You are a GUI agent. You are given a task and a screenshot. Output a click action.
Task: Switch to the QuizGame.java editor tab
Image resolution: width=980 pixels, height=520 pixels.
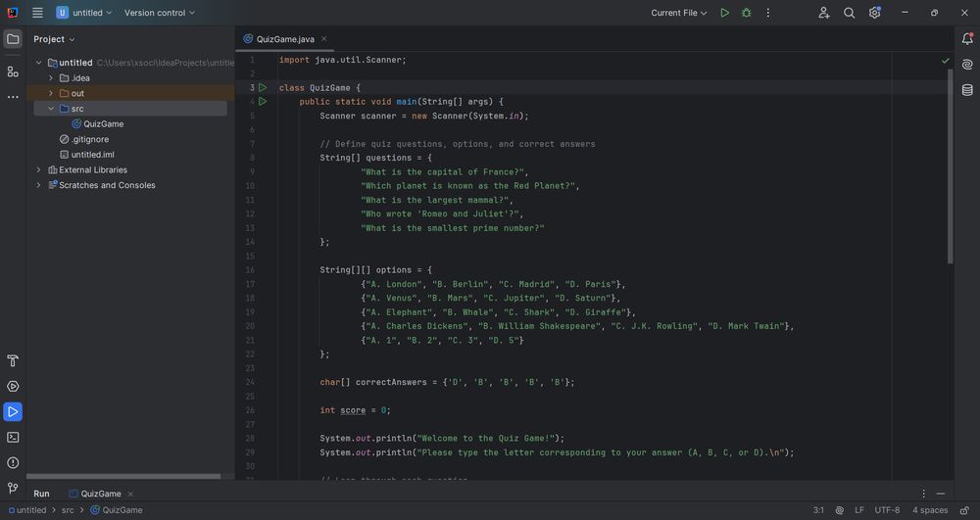tap(285, 39)
